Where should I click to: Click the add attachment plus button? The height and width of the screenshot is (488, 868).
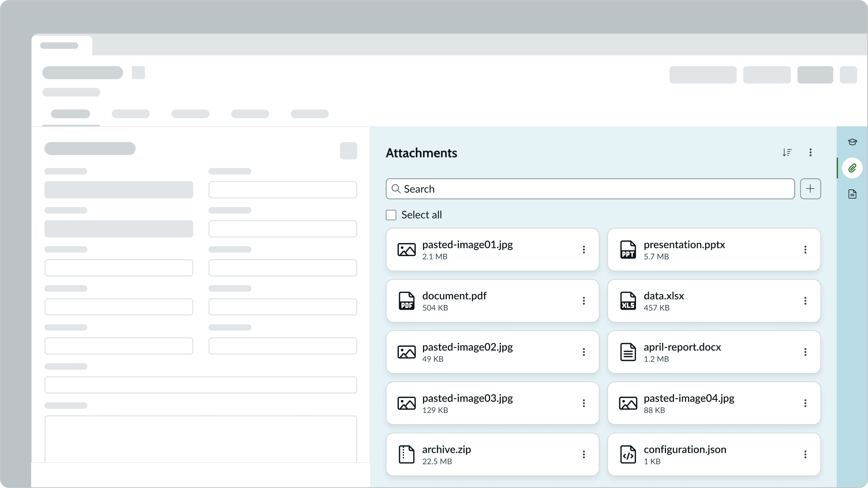click(810, 189)
